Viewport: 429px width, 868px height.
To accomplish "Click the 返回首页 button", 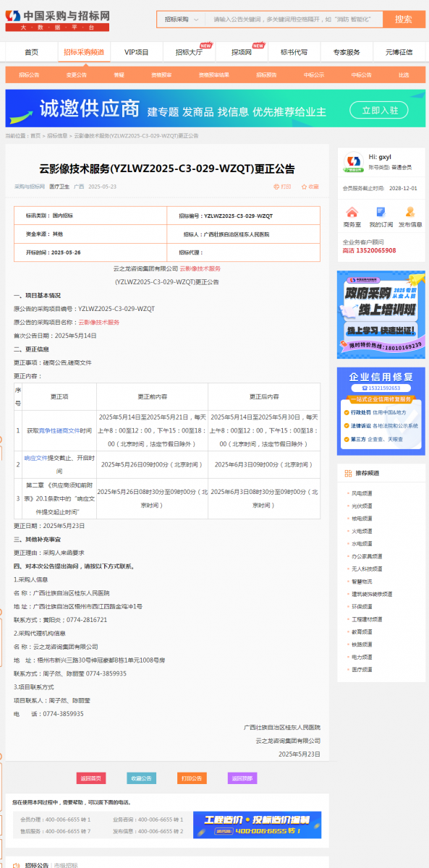I will tap(91, 778).
